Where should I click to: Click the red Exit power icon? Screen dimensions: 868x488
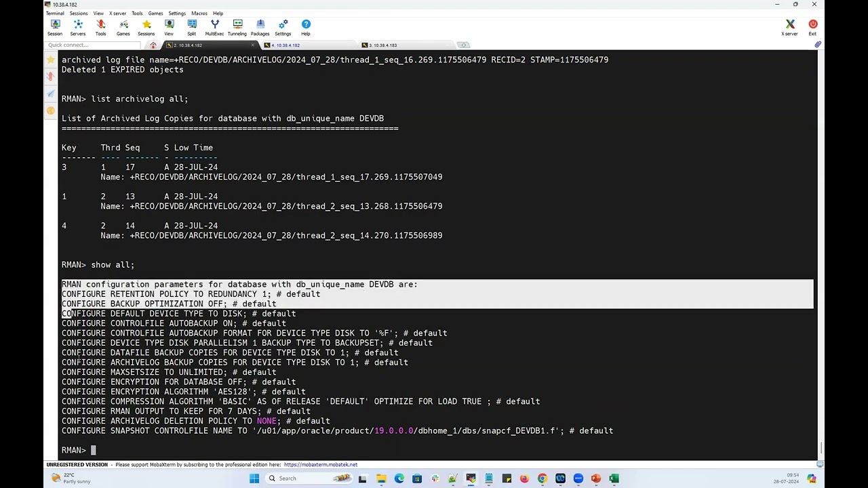(812, 28)
